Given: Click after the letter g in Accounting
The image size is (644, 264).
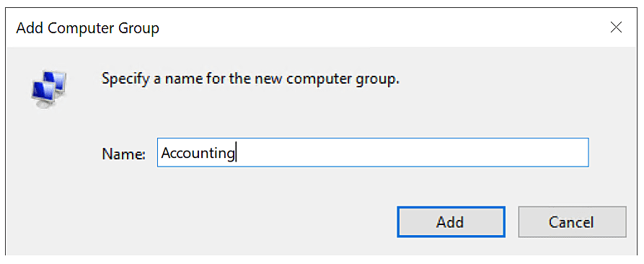Looking at the screenshot, I should tap(235, 153).
